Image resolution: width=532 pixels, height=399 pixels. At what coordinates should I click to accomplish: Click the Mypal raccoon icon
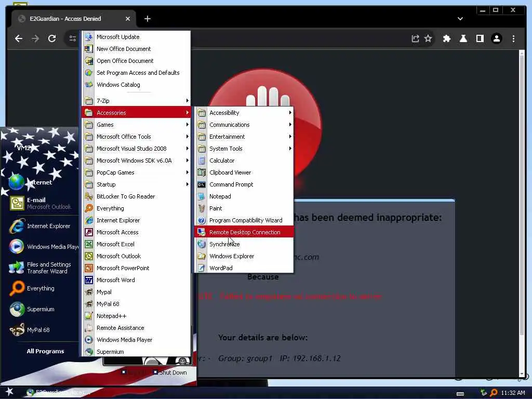[x=89, y=292]
